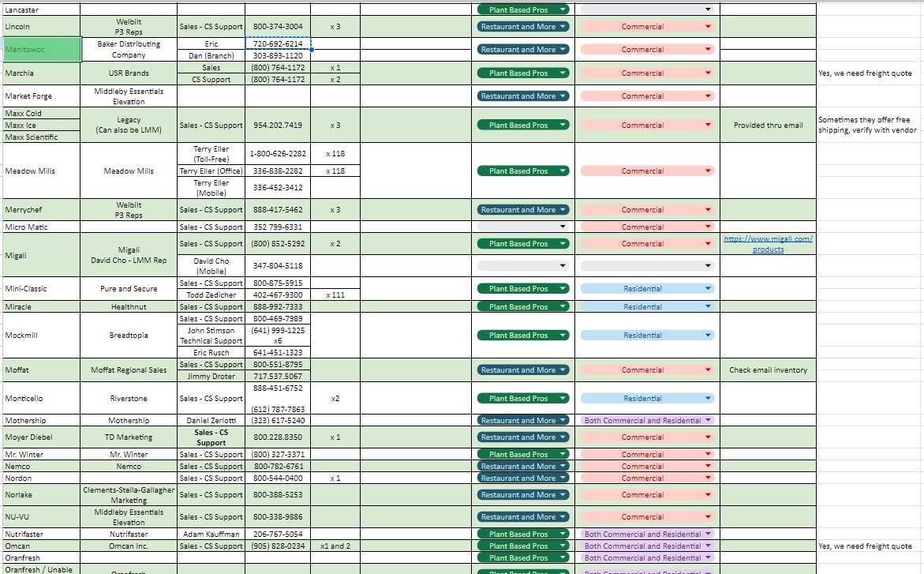The image size is (924, 574).
Task: Select the David Cho (Mobile) cell
Action: tap(211, 266)
